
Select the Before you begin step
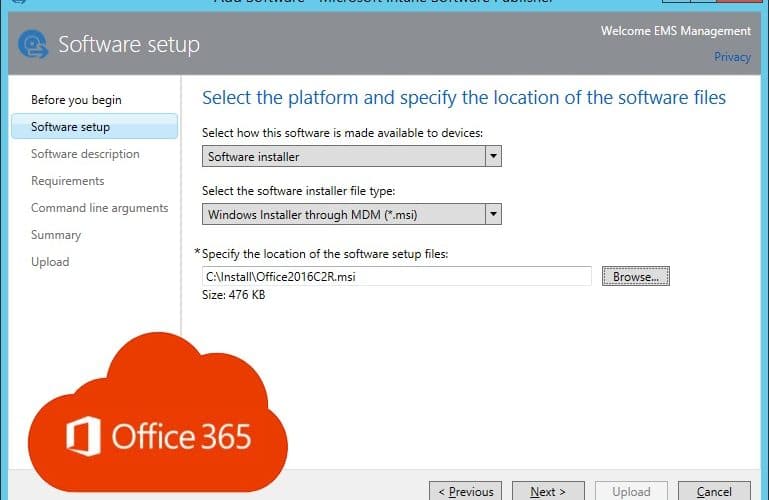click(x=76, y=100)
